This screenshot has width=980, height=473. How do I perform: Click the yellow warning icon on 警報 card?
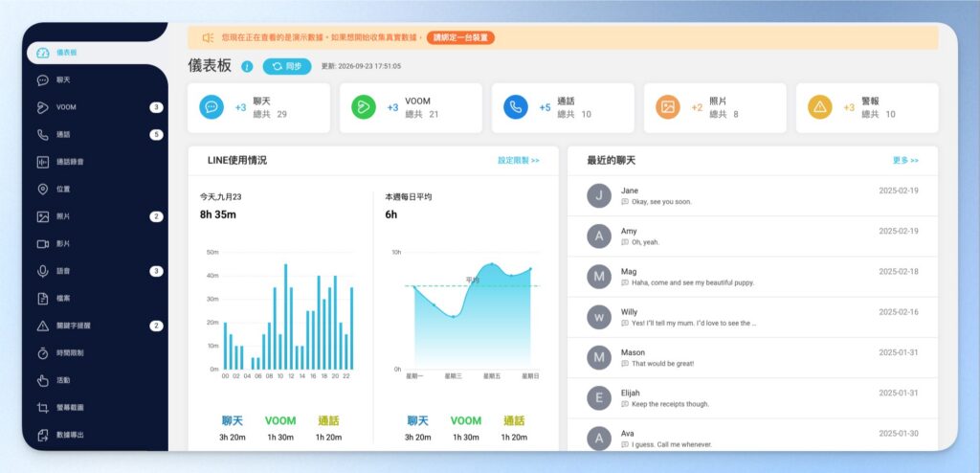pyautogui.click(x=820, y=107)
